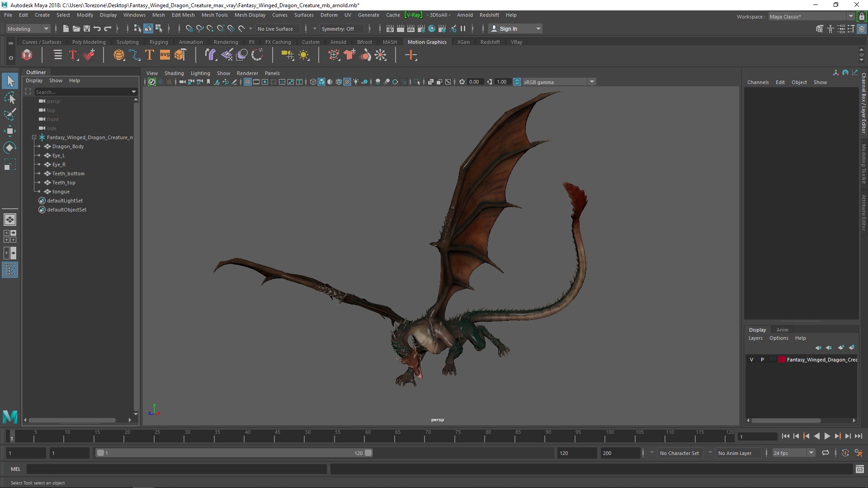Image resolution: width=868 pixels, height=488 pixels.
Task: Open the Mesh Tools menu
Action: coord(214,15)
